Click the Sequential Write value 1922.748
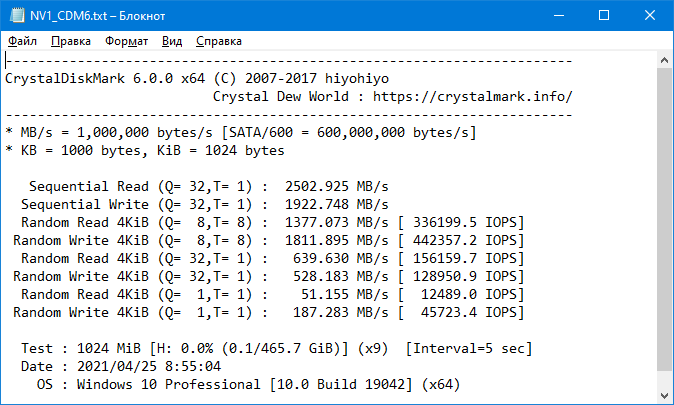Viewport: 674px width, 405px height. tap(317, 205)
